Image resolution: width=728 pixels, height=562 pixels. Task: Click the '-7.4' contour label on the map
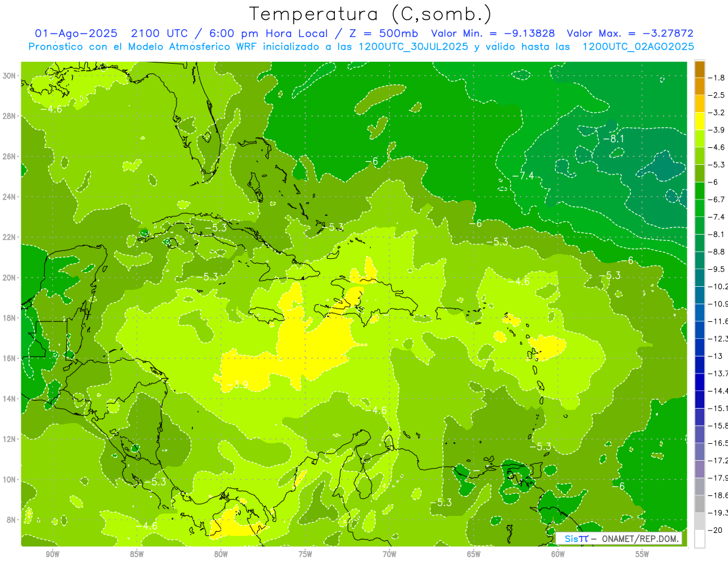(x=523, y=176)
